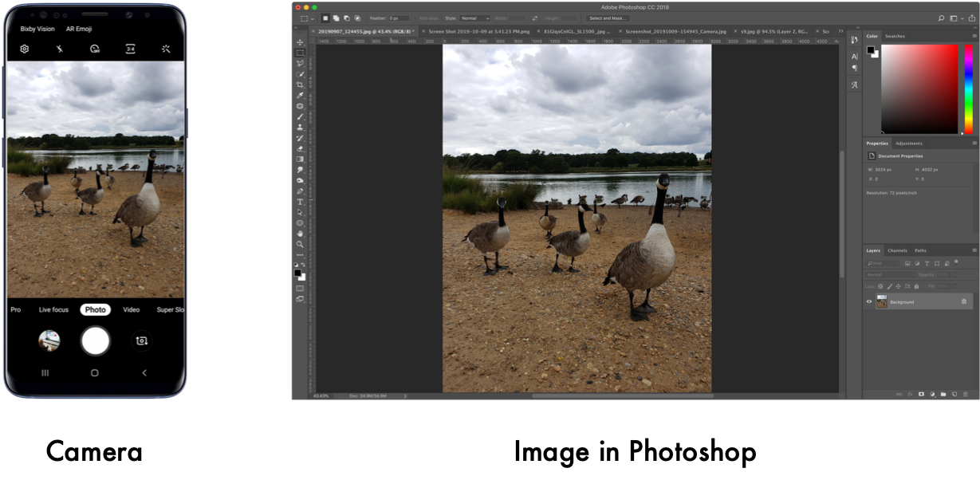Screen dimensions: 980x480
Task: Tap the switch camera icon on phone
Action: pos(141,340)
